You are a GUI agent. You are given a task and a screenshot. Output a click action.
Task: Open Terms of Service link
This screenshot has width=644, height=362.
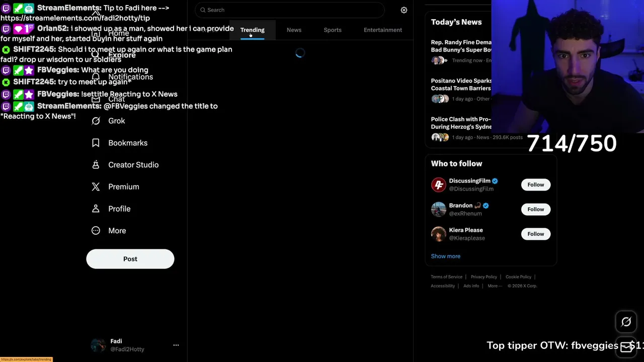(446, 277)
